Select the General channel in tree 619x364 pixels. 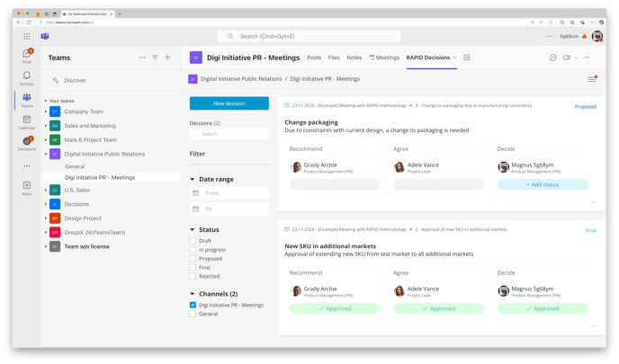75,166
